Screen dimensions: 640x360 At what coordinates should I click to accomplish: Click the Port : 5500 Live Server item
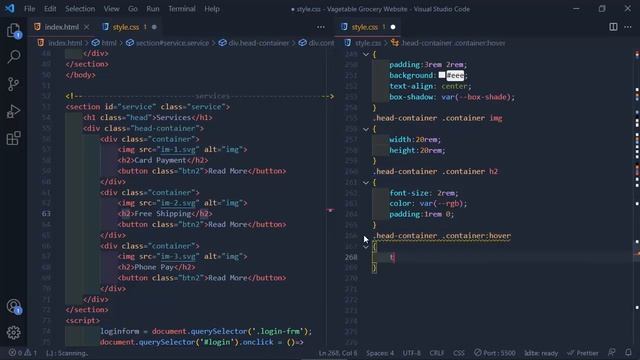point(494,353)
